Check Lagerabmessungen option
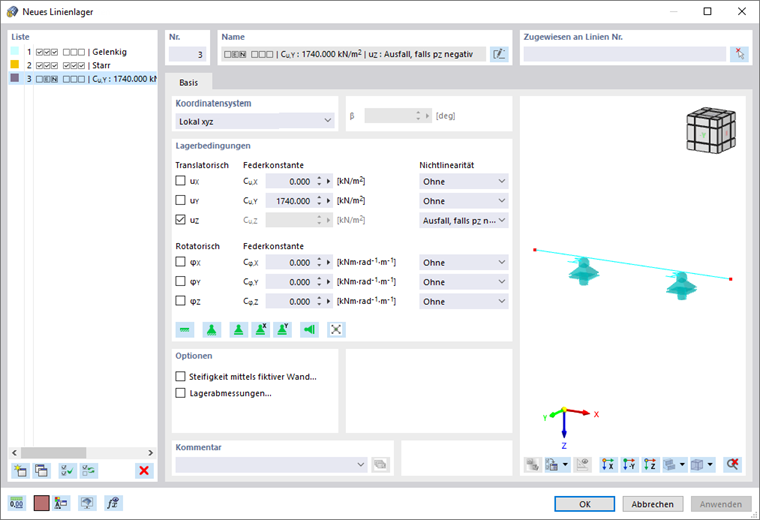The height and width of the screenshot is (520, 760). (180, 393)
